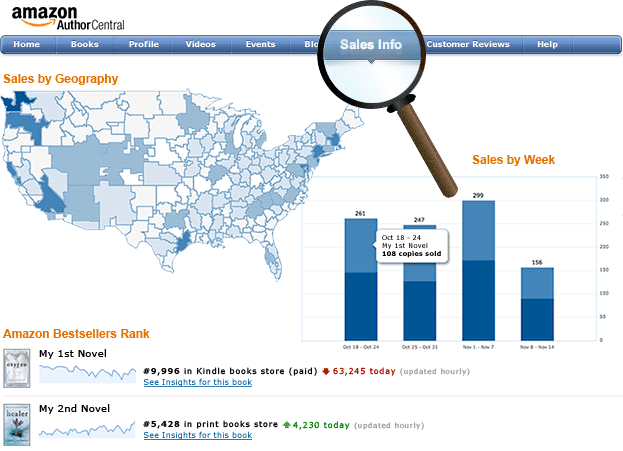Click See Insights link for My 2nd Novel
623x451 pixels.
(197, 435)
